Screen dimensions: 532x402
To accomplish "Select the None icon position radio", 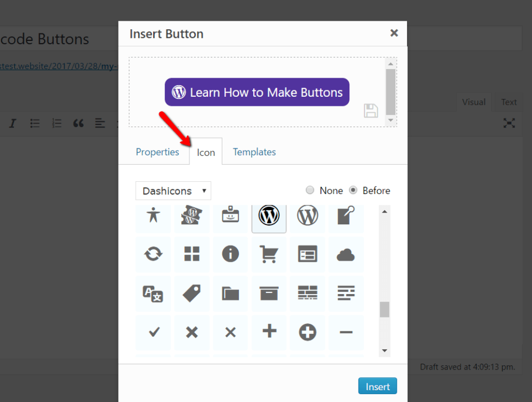I will (310, 190).
